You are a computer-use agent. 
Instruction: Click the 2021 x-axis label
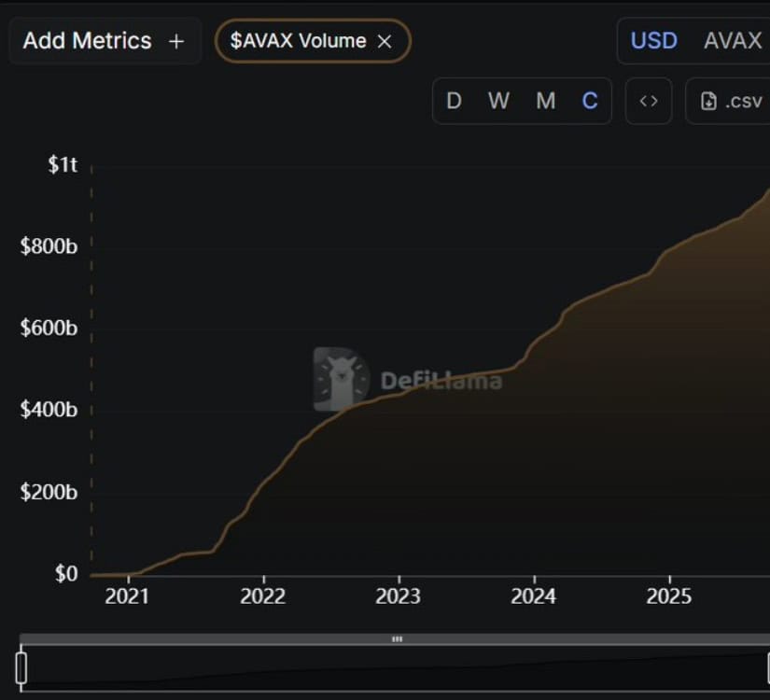coord(127,596)
